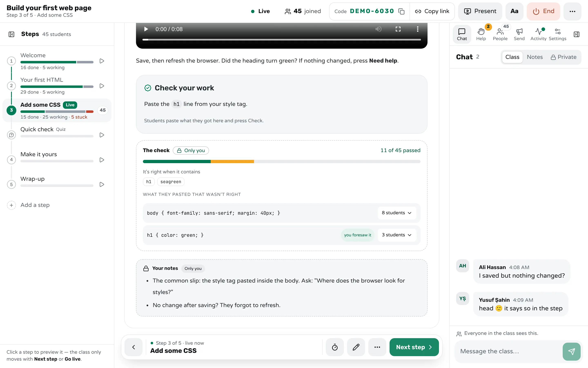Open the video more-options menu

coord(418,29)
